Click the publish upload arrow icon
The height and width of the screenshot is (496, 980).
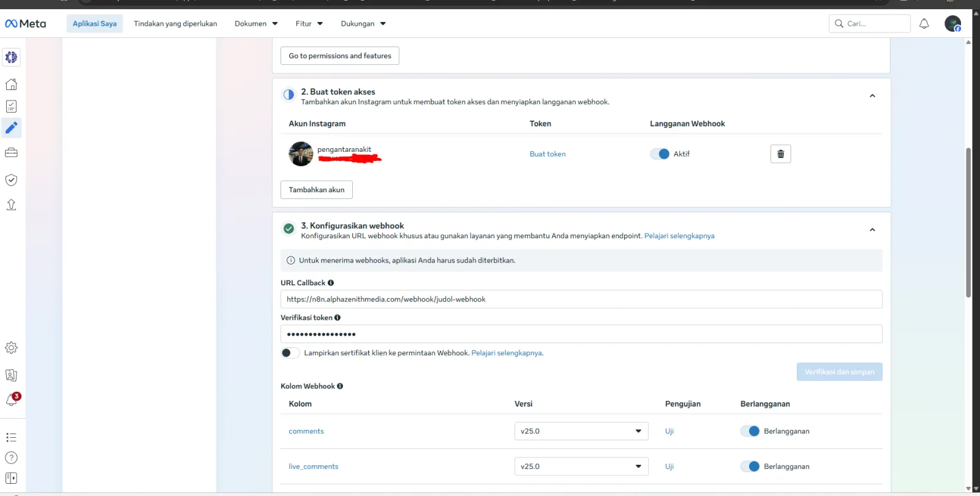coord(11,205)
